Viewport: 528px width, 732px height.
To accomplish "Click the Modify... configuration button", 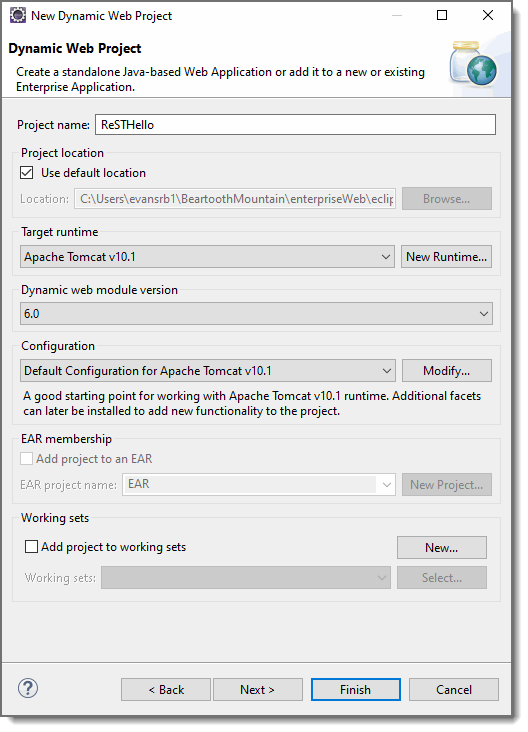I will (x=447, y=371).
